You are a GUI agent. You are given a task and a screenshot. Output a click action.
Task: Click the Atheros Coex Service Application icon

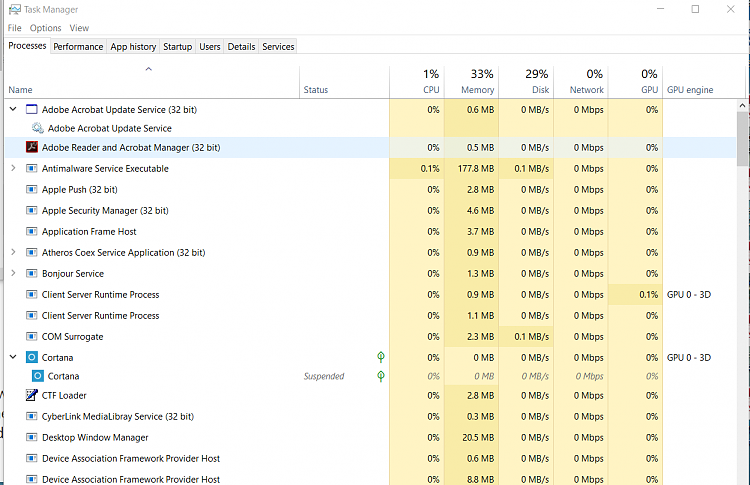(x=32, y=253)
